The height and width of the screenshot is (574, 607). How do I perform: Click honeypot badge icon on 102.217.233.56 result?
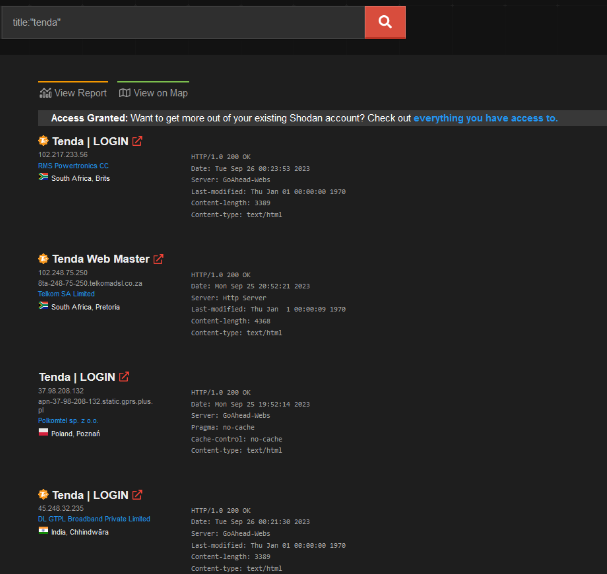click(x=43, y=141)
